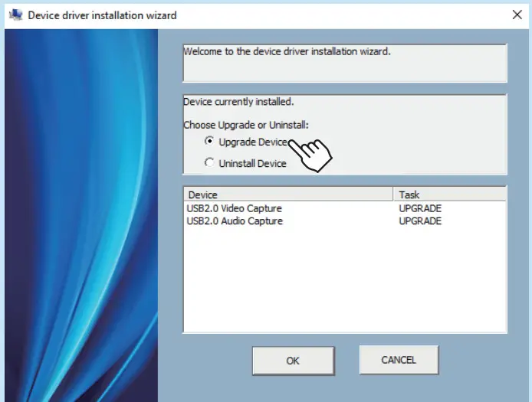
Task: Select the Upgrade Device radio button
Action: (209, 141)
